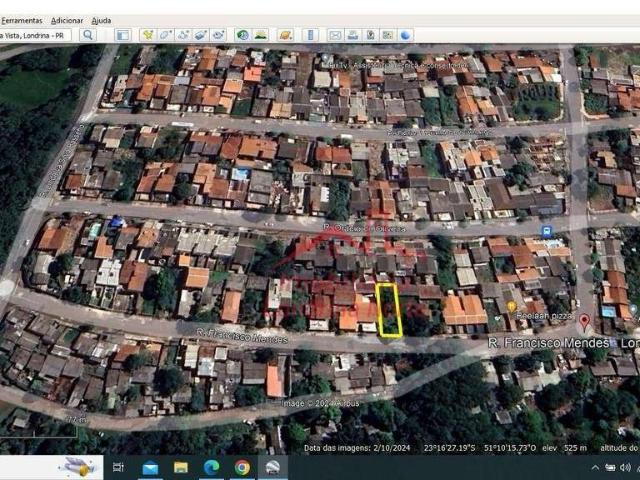This screenshot has width=640, height=480.
Task: Switch to Google Earth in the taskbar
Action: 273,467
